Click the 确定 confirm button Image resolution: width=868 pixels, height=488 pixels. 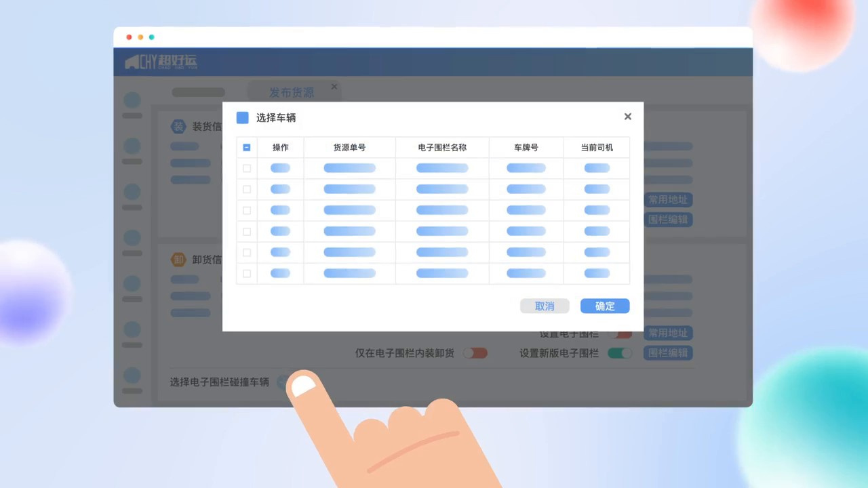pos(605,306)
